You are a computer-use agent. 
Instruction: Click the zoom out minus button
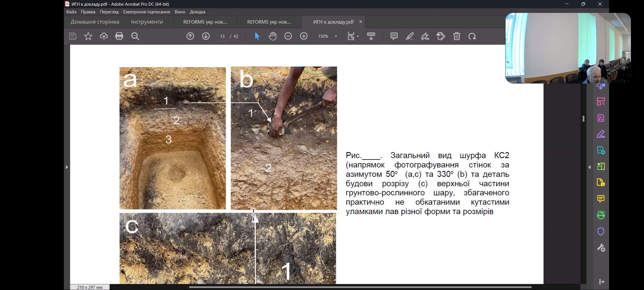[288, 36]
